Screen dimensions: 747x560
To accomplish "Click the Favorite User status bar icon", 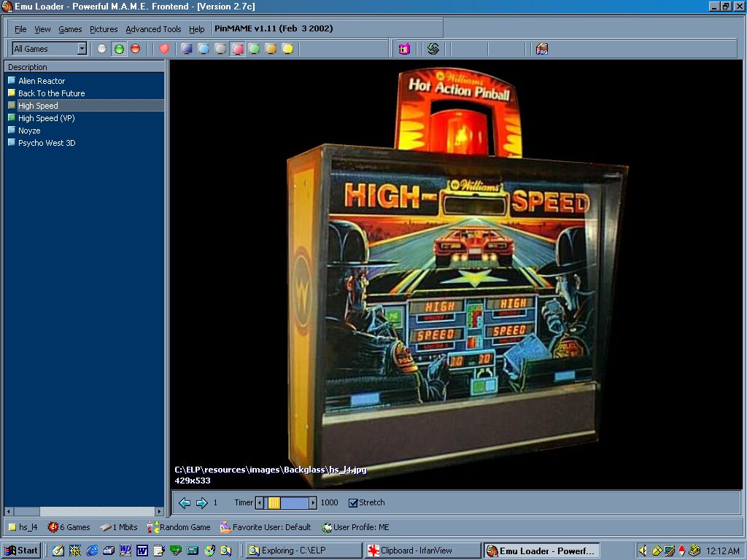I will click(226, 527).
